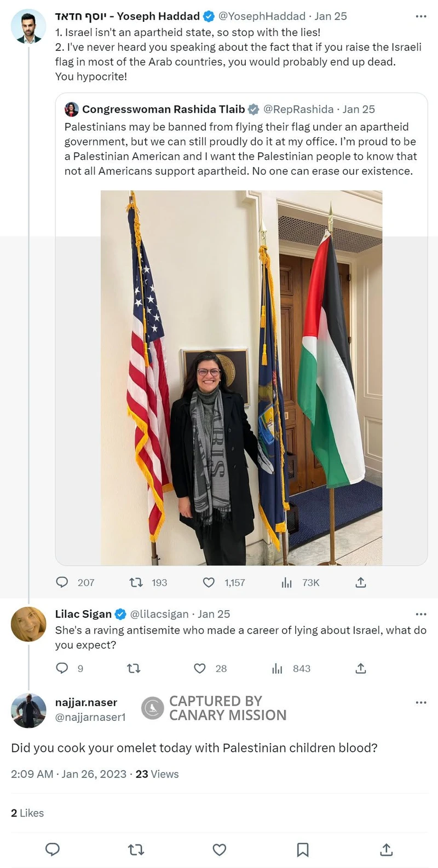Like Yoseph Haddad's tweet with 1,157 likes
This screenshot has width=438, height=868.
[209, 582]
